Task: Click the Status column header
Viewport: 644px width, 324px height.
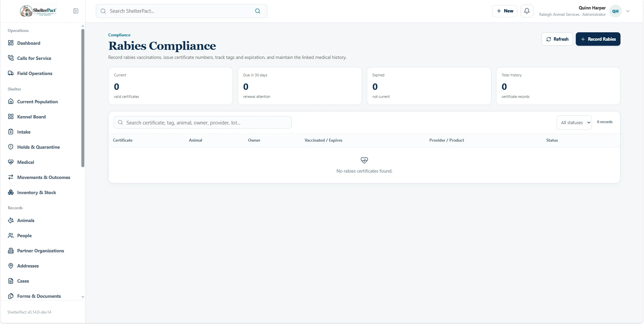Action: pyautogui.click(x=552, y=140)
